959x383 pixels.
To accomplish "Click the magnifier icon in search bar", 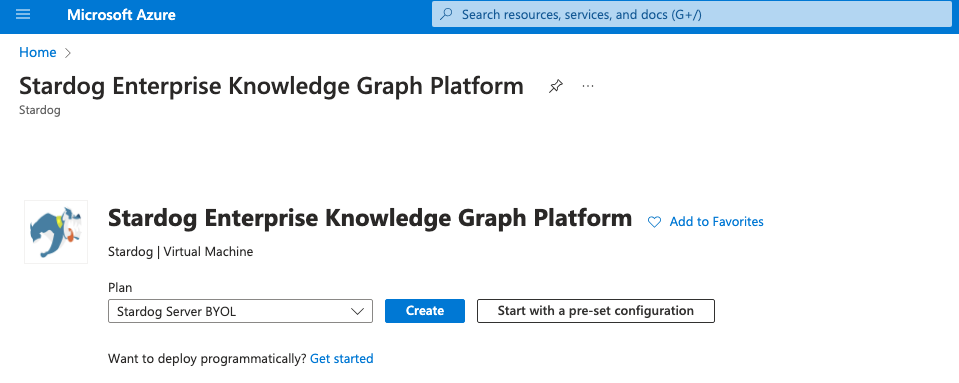I will point(446,14).
